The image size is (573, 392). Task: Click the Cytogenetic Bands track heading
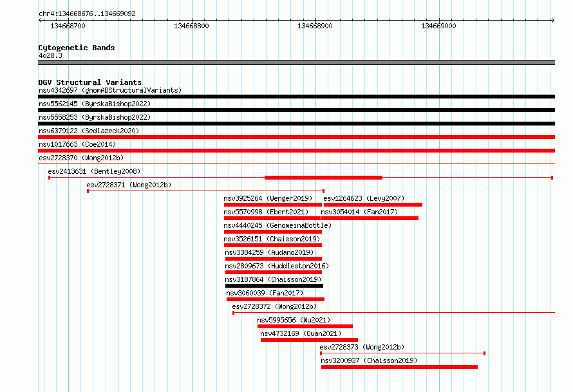77,48
